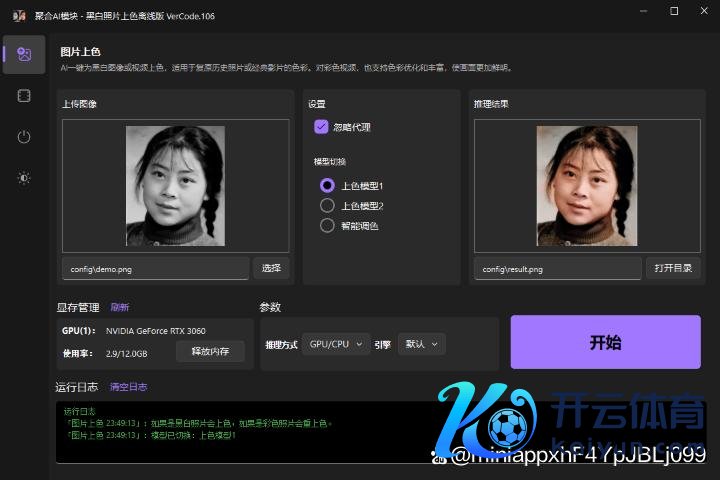Screen dimensions: 720x480
Task: Click the 刷新 link beside 显存管理
Action: point(120,307)
